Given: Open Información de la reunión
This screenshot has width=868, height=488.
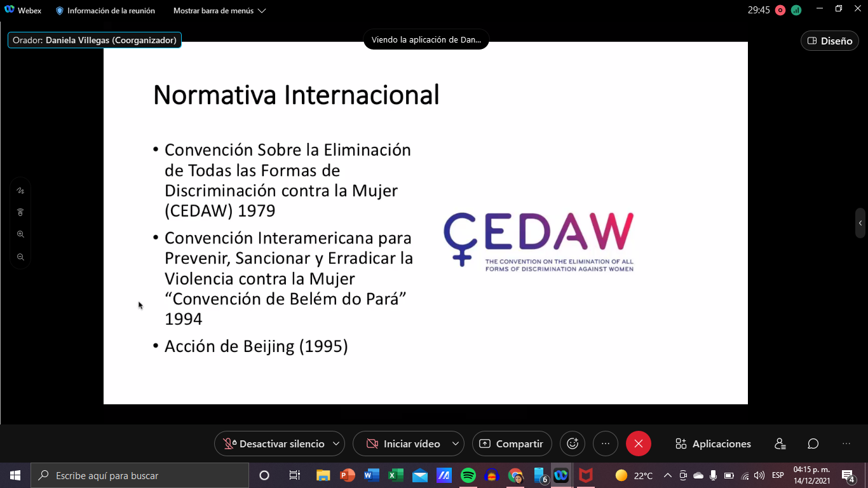Looking at the screenshot, I should point(105,11).
